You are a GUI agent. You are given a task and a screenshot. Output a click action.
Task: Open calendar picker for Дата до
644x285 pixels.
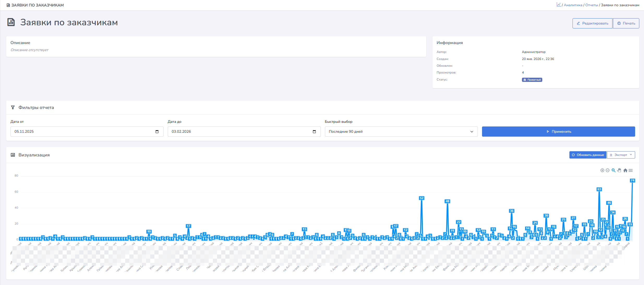(314, 131)
